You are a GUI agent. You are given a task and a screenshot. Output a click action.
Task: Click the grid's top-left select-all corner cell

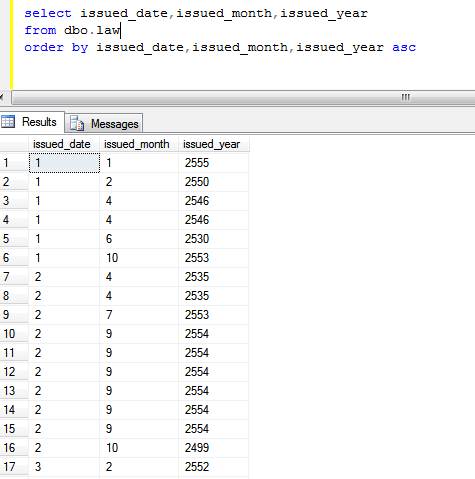click(14, 144)
